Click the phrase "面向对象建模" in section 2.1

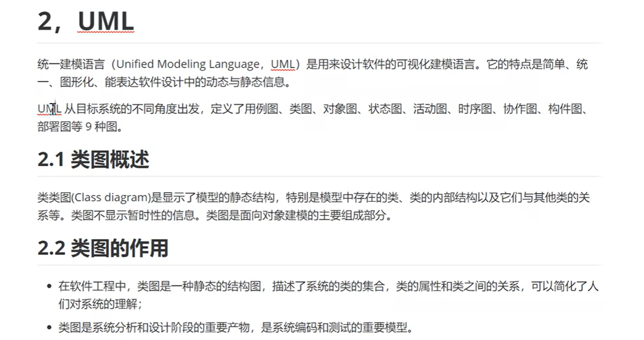[284, 215]
